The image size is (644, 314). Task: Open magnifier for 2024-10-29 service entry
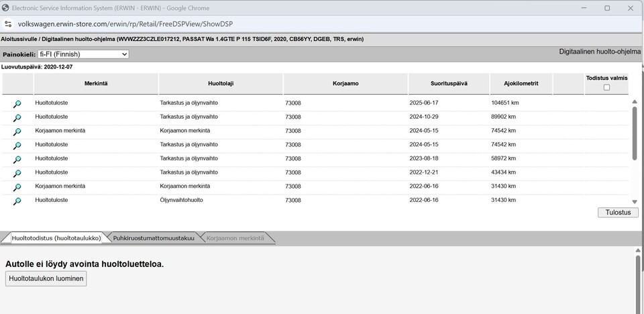tap(17, 117)
